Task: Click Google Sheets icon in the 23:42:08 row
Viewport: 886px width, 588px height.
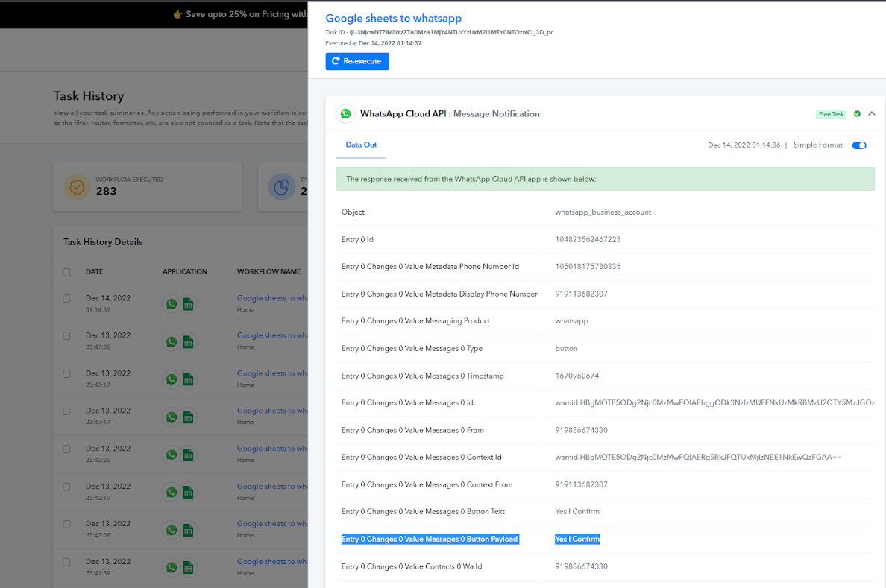Action: [x=188, y=530]
